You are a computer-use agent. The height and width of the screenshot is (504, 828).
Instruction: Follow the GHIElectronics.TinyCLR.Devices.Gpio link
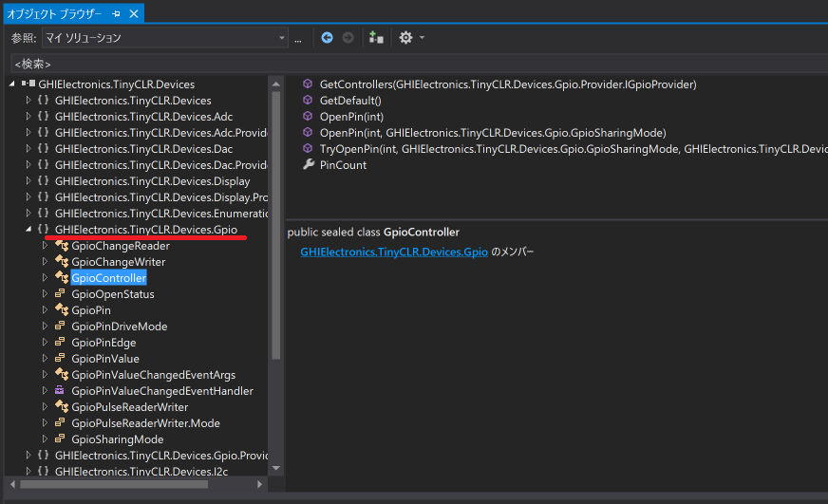point(394,252)
